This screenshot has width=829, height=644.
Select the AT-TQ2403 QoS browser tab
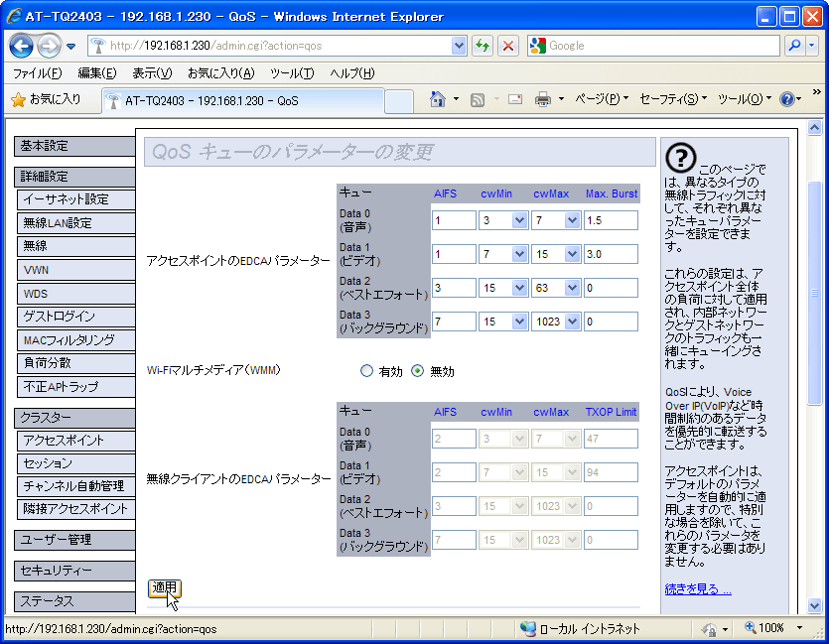click(x=242, y=100)
